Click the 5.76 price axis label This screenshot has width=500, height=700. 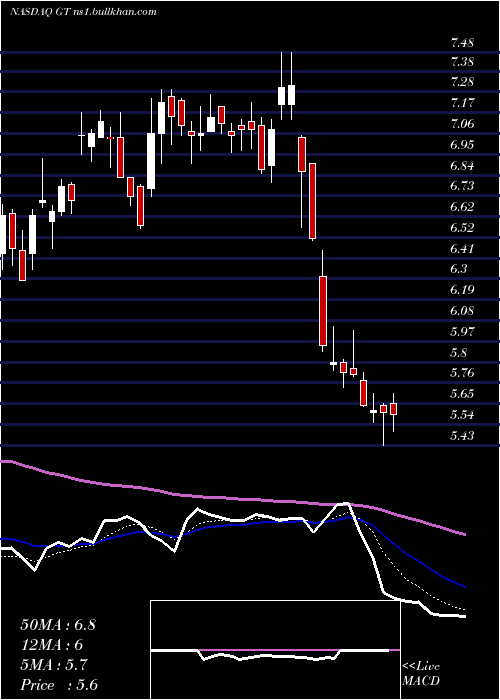(462, 373)
